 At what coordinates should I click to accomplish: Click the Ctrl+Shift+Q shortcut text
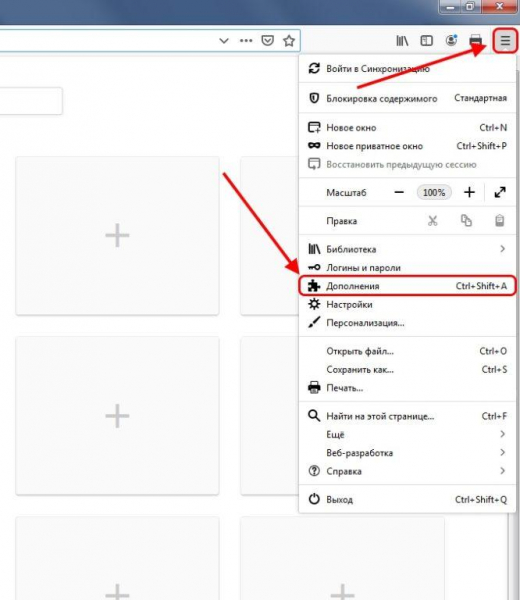481,499
